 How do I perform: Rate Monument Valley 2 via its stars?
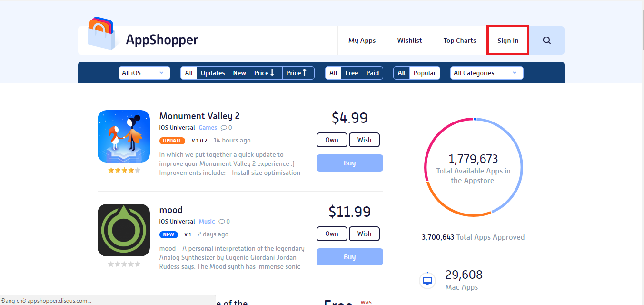(124, 169)
